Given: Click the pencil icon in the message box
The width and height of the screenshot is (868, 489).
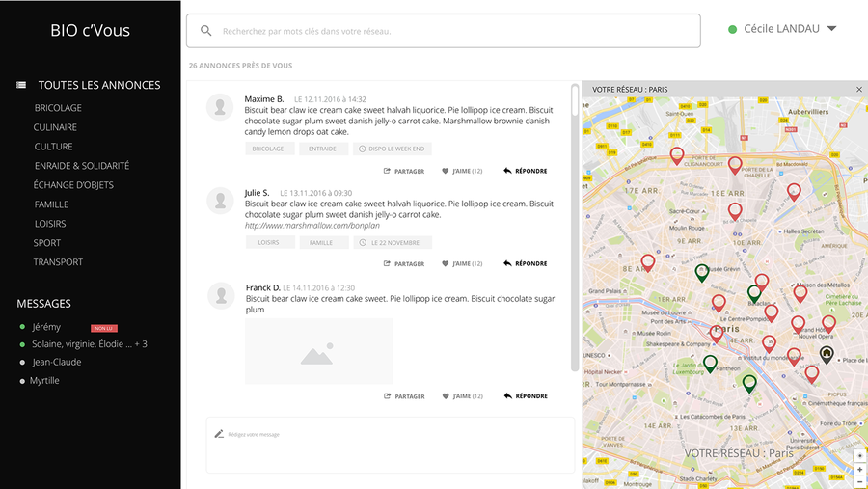Looking at the screenshot, I should 219,434.
